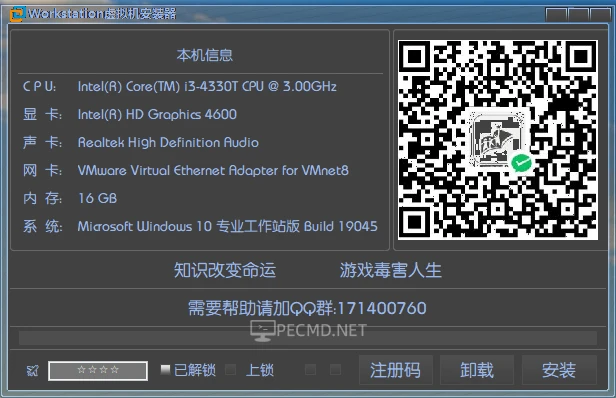Viewport: 616px width, 398px height.
Task: Click the 知识改变命运 slogan text
Action: (x=225, y=270)
